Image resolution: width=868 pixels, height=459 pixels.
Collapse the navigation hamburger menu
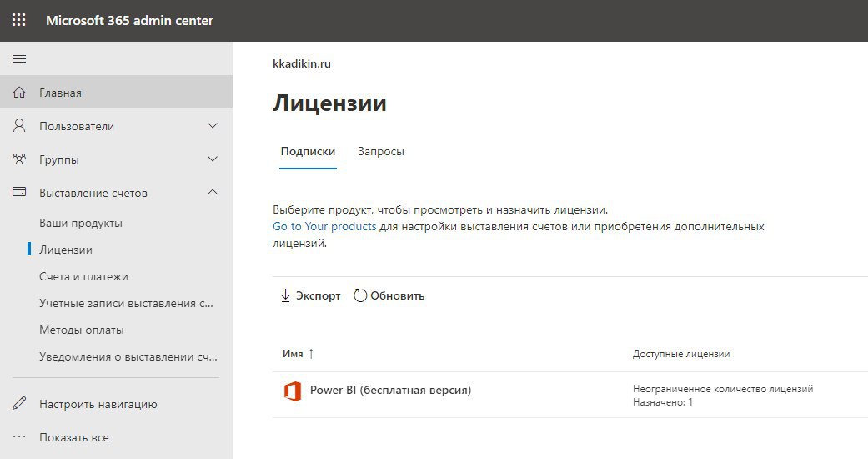(19, 58)
